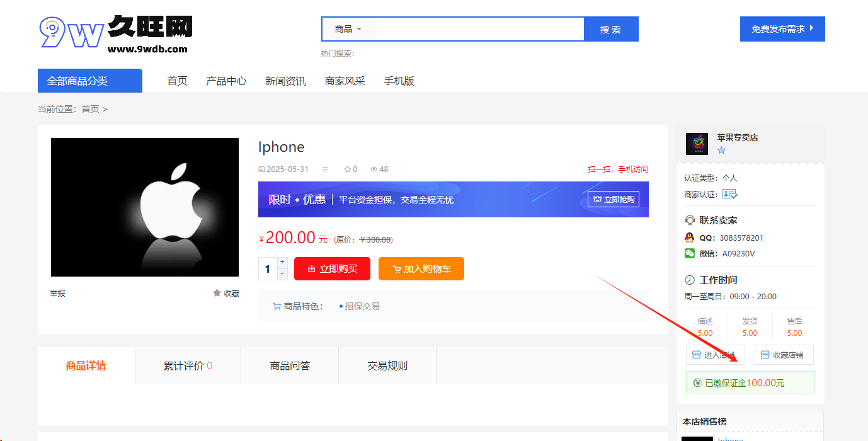
Task: Open 产品中心 in the navigation bar
Action: click(226, 81)
